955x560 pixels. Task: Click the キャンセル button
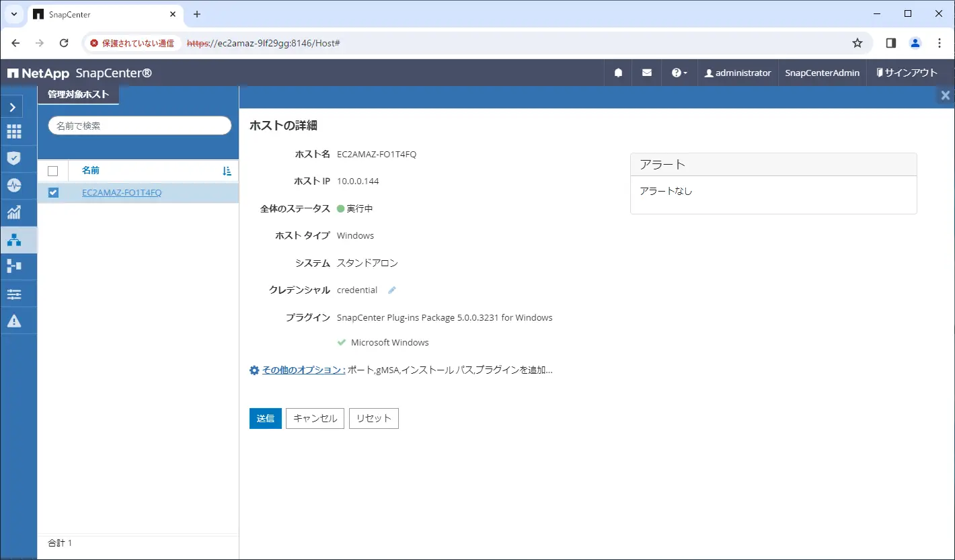[315, 418]
